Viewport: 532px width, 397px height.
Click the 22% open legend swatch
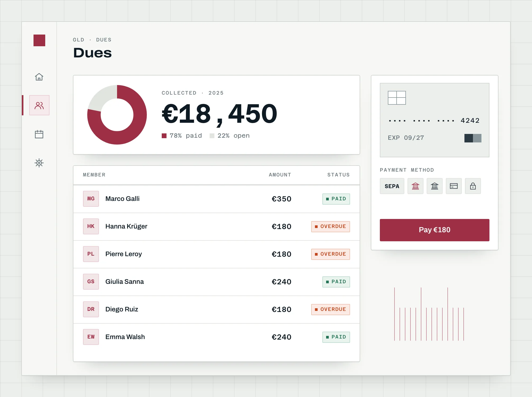212,136
